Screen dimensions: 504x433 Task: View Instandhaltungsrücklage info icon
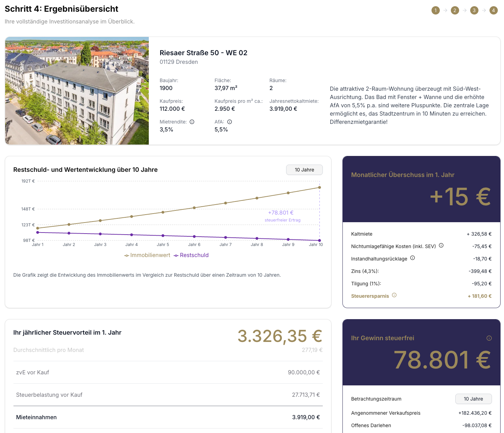click(413, 258)
